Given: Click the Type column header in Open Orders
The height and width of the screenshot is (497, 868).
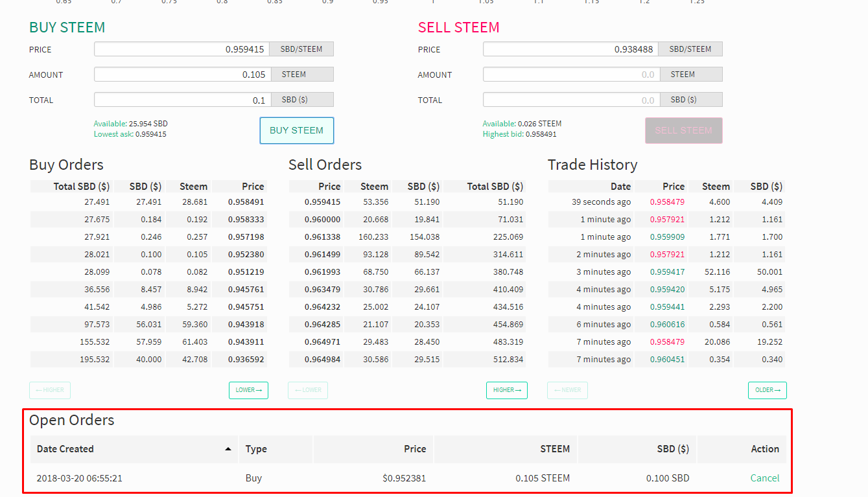Looking at the screenshot, I should 276,449.
